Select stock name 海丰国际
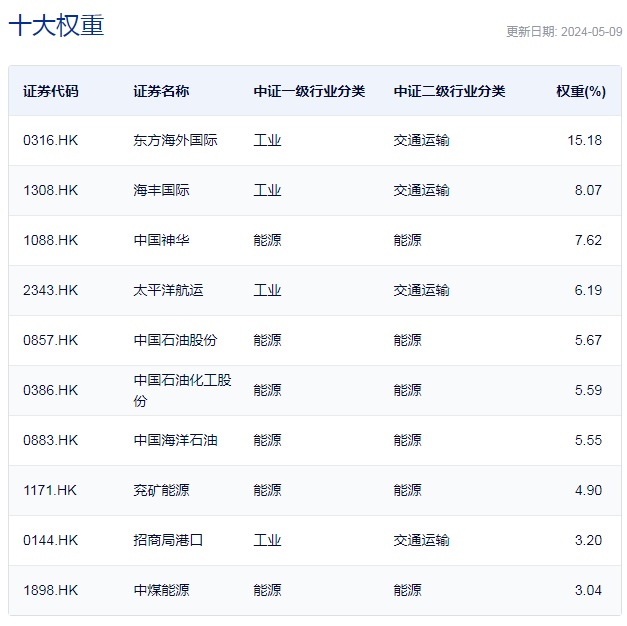The width and height of the screenshot is (627, 626). pyautogui.click(x=161, y=190)
